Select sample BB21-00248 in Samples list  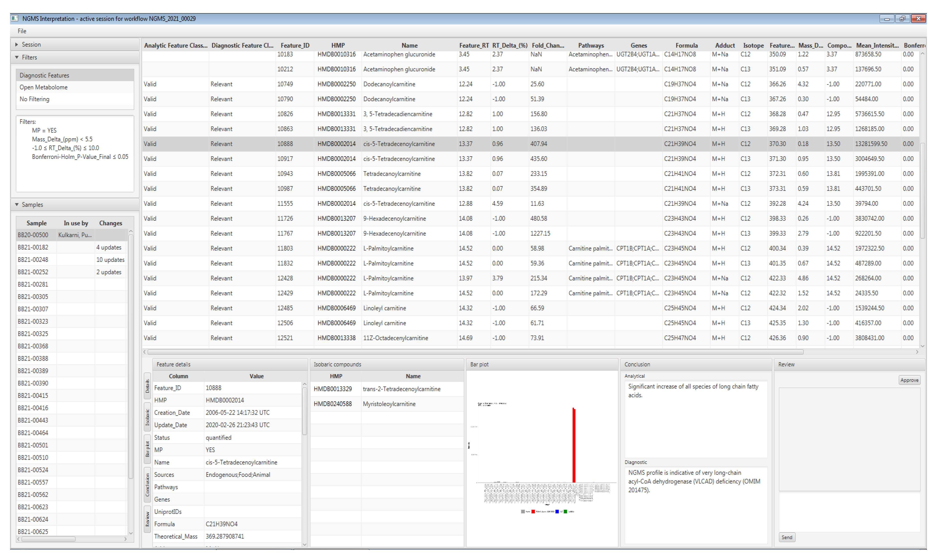point(33,260)
